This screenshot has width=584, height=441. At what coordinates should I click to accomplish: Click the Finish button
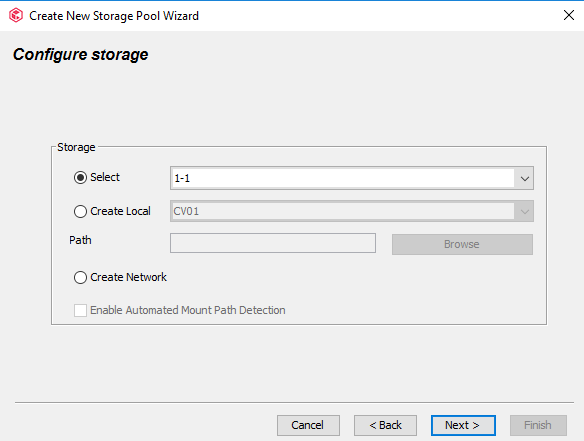click(538, 425)
